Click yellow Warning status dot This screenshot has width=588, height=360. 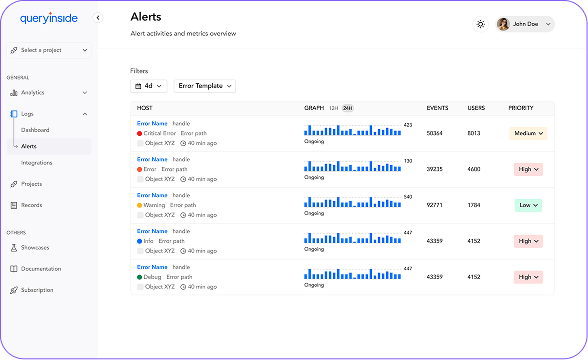point(140,205)
